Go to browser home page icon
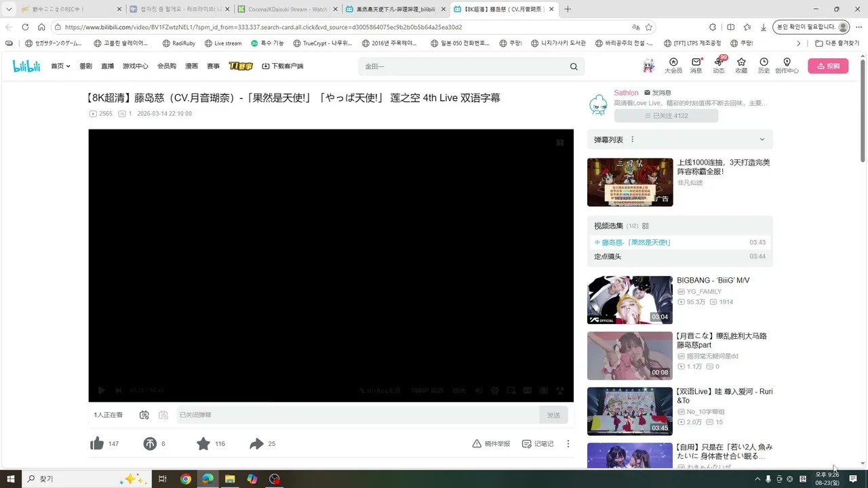The height and width of the screenshot is (488, 868). (41, 27)
